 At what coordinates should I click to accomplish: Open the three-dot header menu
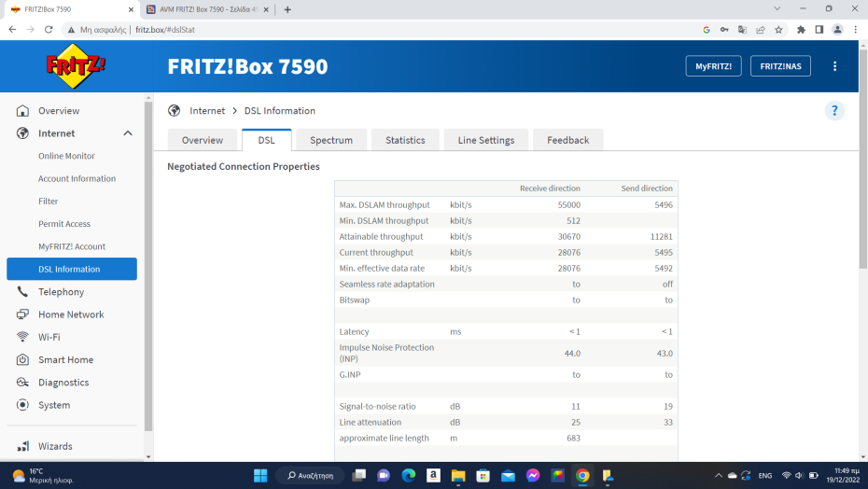click(x=834, y=66)
